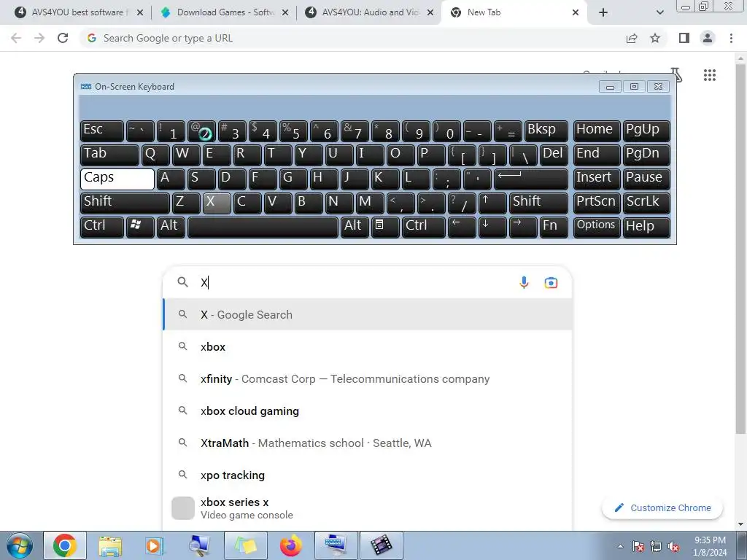Click the space bar on the keyboard
The image size is (747, 560).
263,227
